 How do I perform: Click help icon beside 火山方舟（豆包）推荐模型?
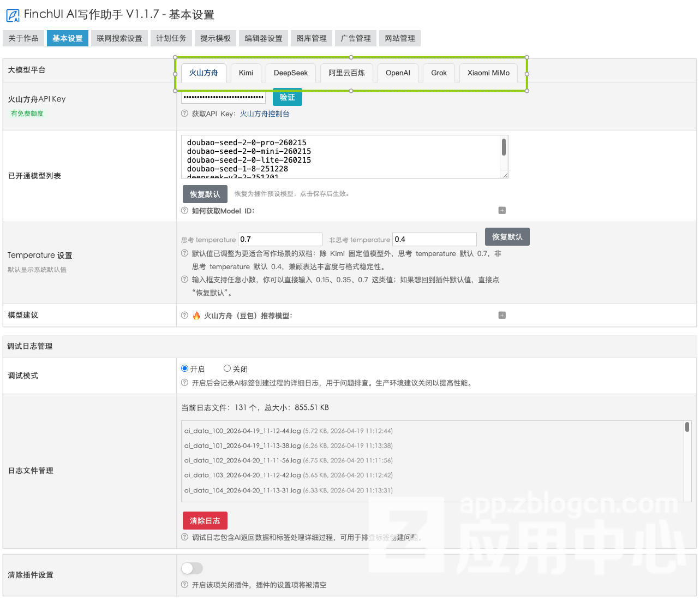point(184,316)
